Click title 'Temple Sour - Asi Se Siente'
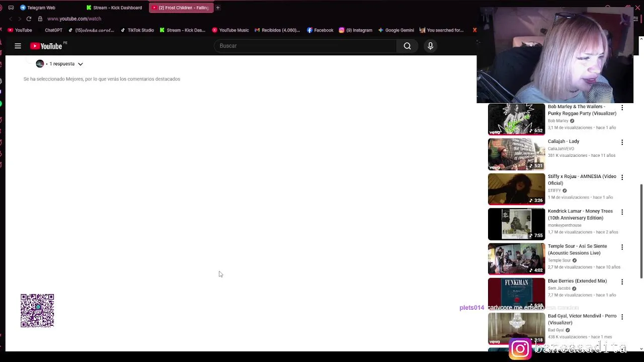644x362 pixels. click(x=578, y=249)
